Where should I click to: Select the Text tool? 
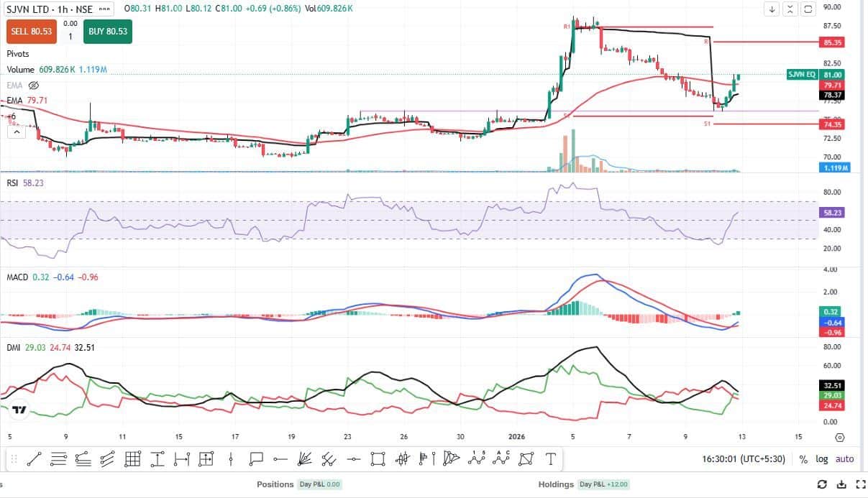pyautogui.click(x=551, y=458)
